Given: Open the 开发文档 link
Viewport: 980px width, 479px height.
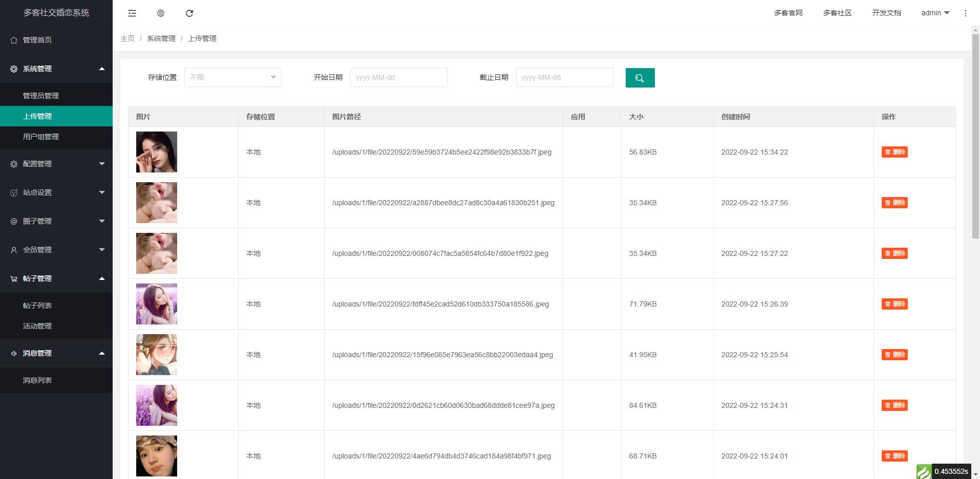Looking at the screenshot, I should [x=886, y=13].
